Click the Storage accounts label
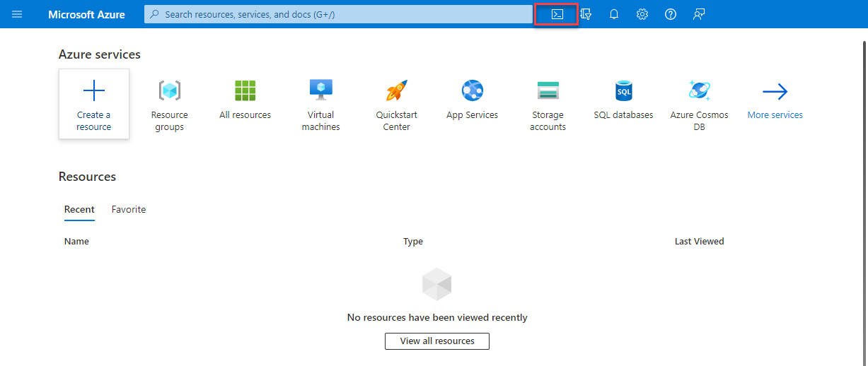 [x=548, y=121]
